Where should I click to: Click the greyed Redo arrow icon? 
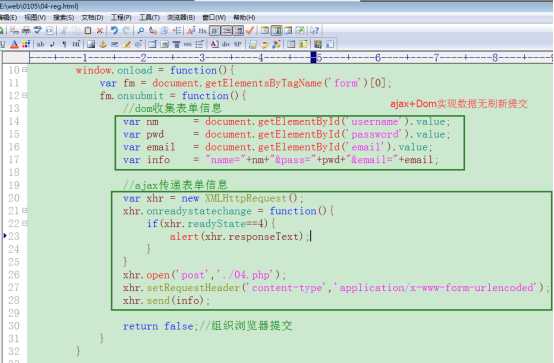pos(126,31)
